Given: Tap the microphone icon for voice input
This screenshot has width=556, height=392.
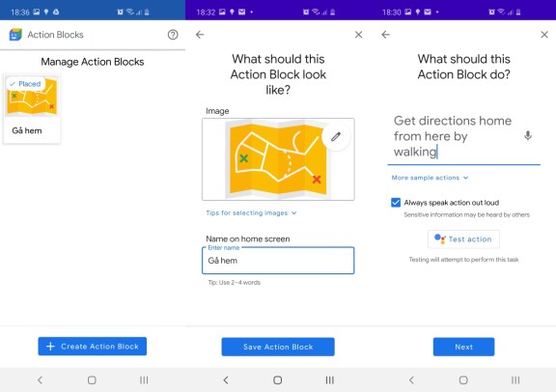Looking at the screenshot, I should 528,136.
